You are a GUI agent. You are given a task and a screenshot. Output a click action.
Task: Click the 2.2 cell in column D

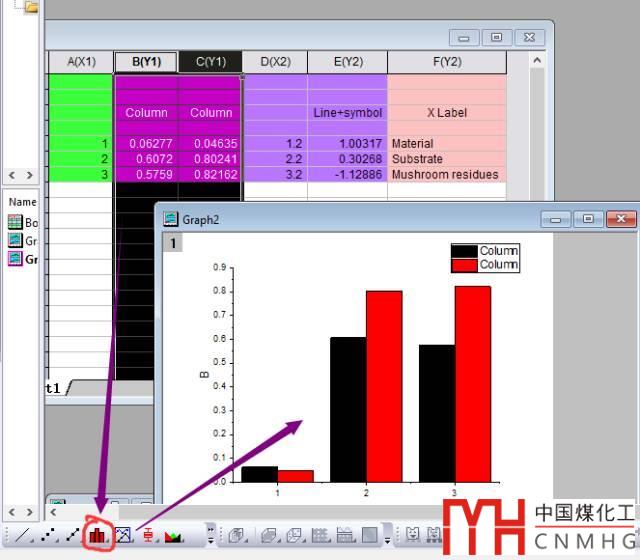point(275,159)
